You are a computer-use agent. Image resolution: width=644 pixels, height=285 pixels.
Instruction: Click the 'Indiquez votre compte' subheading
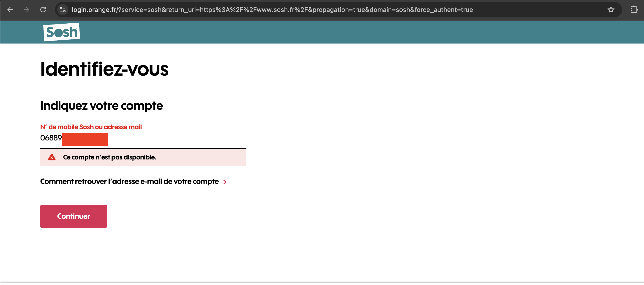(101, 106)
